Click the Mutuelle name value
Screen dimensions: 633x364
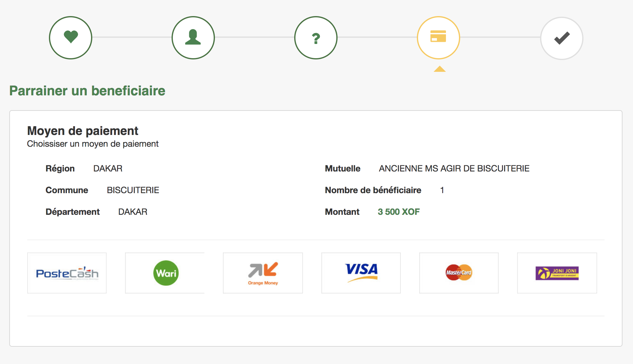(454, 168)
